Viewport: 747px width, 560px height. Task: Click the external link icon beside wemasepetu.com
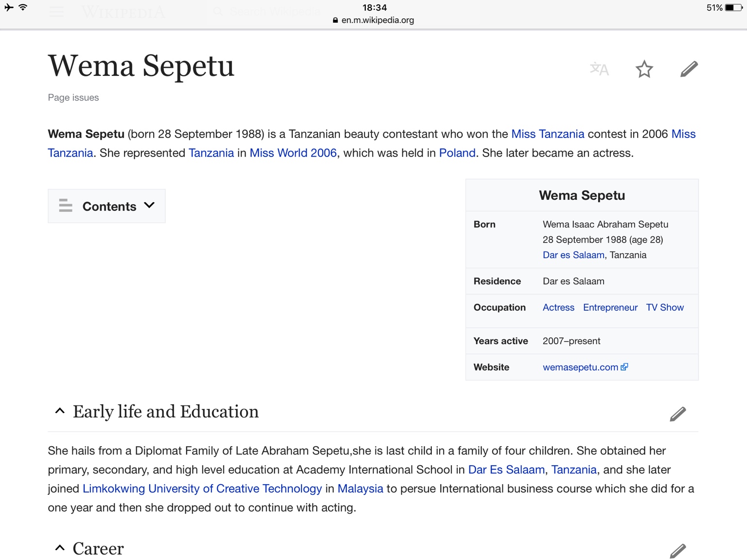click(624, 367)
